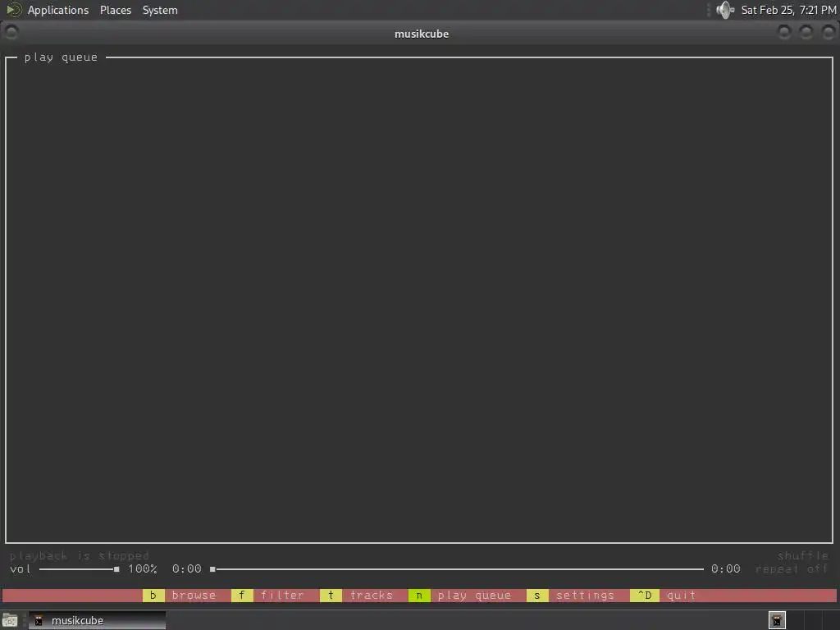Click the quit shortcut

[663, 596]
